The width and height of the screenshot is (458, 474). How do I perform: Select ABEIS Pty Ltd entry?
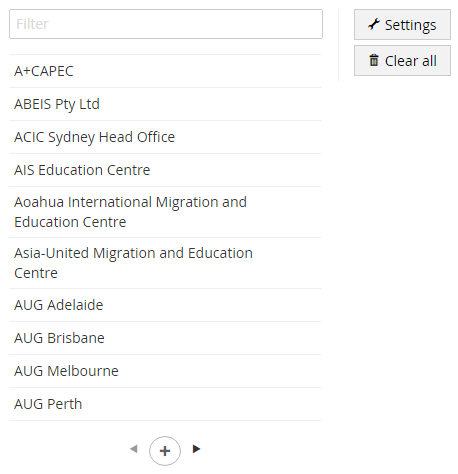tap(165, 104)
